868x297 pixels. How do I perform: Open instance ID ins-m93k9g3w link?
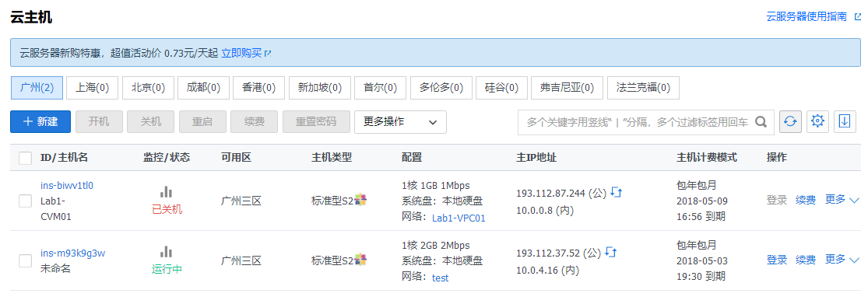click(73, 253)
